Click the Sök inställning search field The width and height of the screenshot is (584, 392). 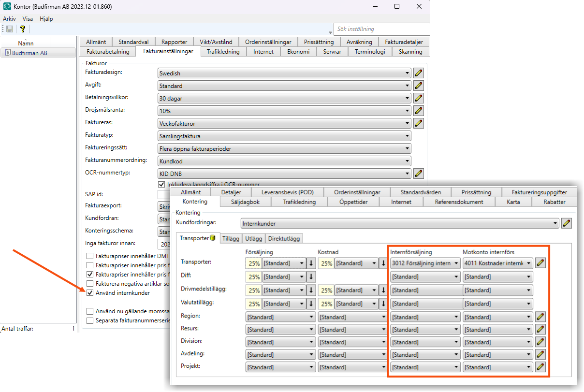[381, 29]
